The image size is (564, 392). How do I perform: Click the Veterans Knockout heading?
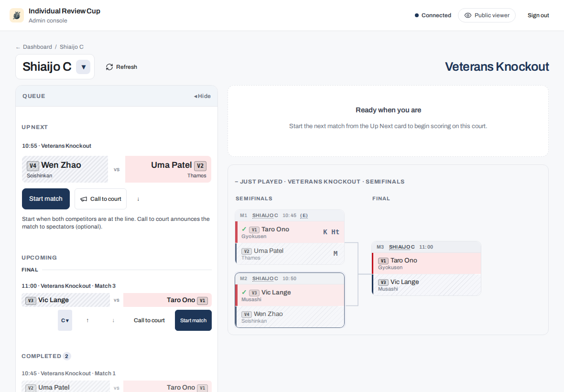coord(497,66)
